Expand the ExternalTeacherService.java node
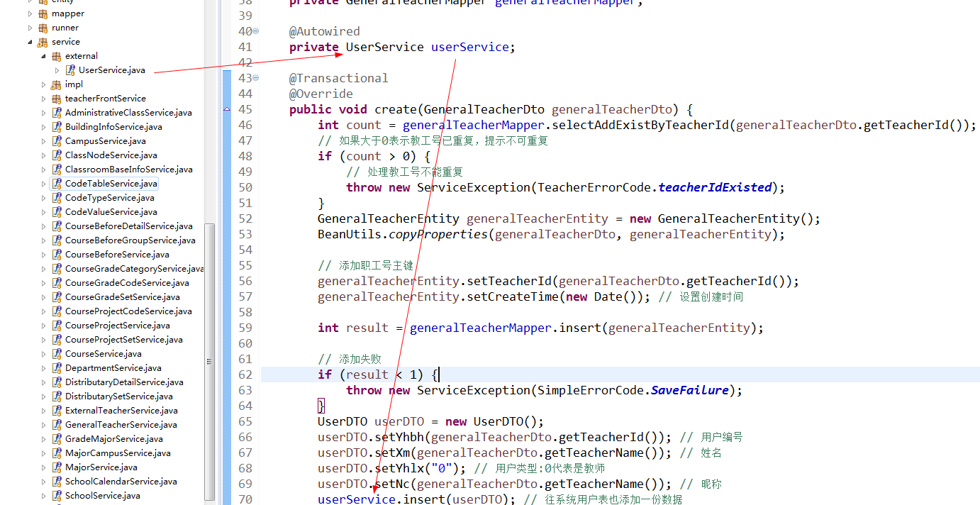This screenshot has height=505, width=980. (44, 411)
